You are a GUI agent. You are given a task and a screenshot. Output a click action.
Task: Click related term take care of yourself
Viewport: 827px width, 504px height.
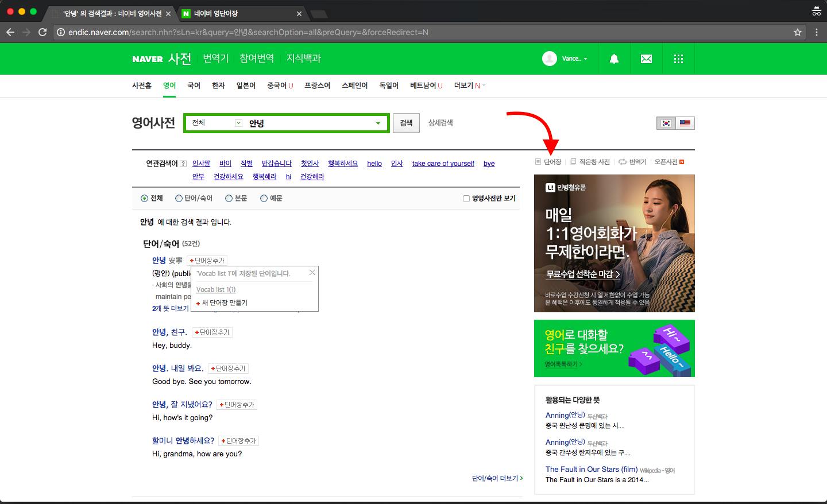pyautogui.click(x=443, y=164)
